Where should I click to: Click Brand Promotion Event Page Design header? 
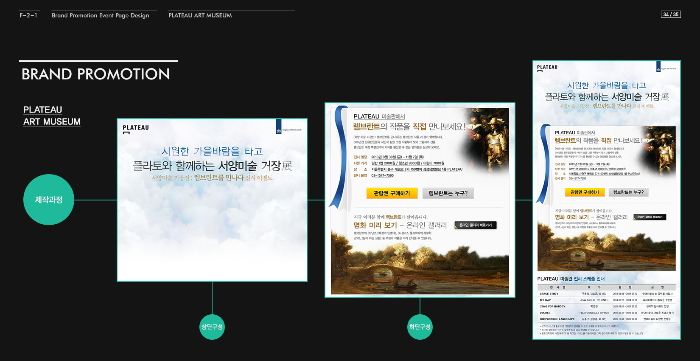point(100,16)
